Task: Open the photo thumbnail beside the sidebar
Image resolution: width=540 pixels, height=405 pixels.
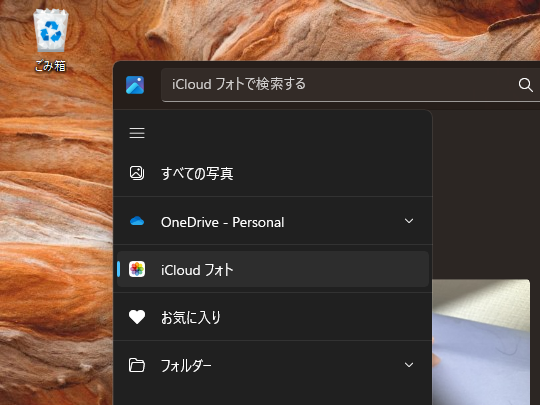Action: [481, 342]
